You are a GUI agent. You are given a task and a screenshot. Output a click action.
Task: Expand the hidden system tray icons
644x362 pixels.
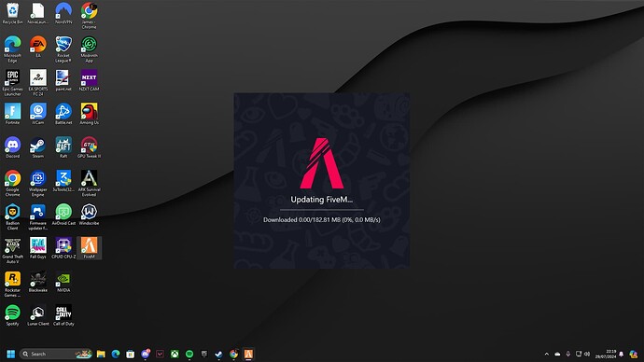coord(547,354)
